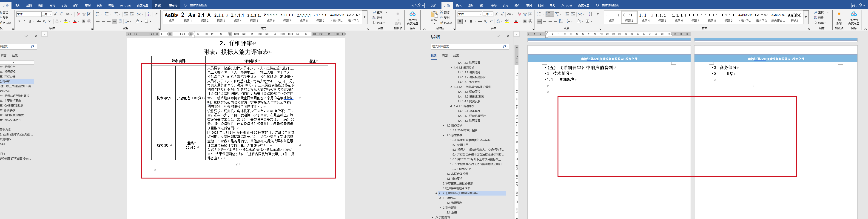This screenshot has width=868, height=219.
Task: Toggle Bold in the left window
Action: [19, 21]
